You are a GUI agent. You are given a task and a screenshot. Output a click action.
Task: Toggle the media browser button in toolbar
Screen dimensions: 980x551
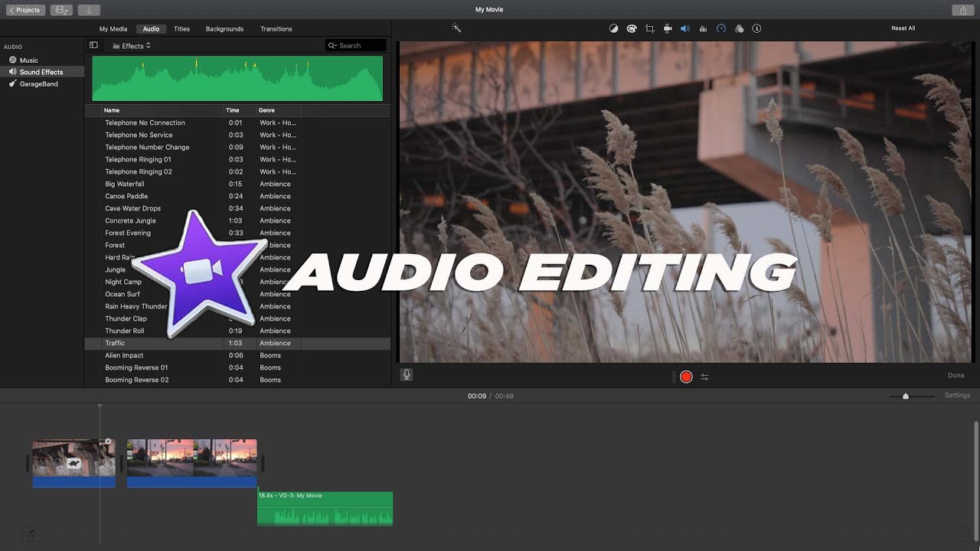[x=62, y=10]
